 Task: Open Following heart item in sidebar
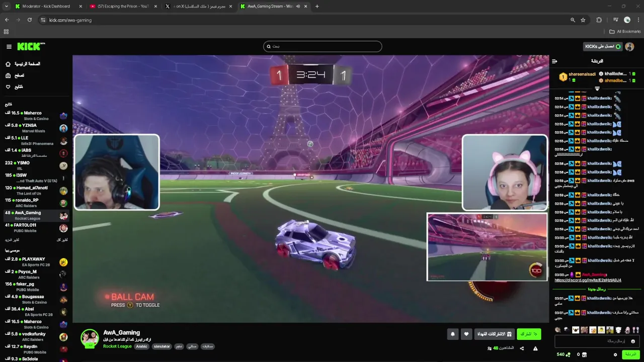click(x=14, y=86)
